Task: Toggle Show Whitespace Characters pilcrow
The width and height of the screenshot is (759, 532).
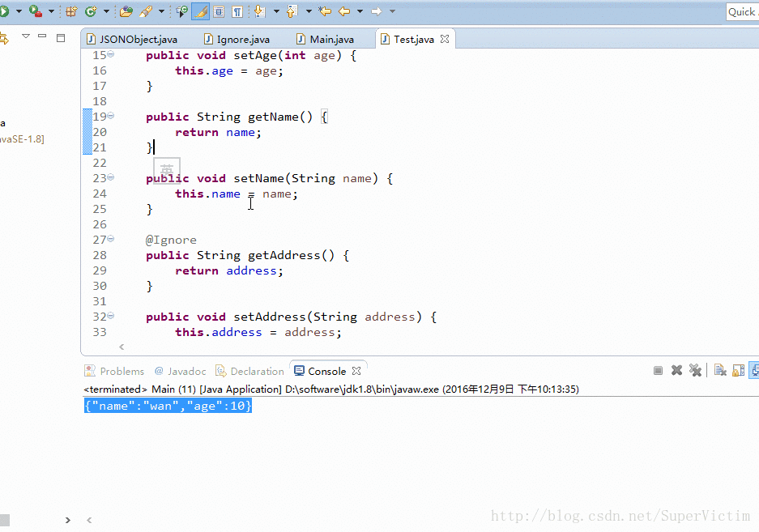Action: (x=237, y=11)
